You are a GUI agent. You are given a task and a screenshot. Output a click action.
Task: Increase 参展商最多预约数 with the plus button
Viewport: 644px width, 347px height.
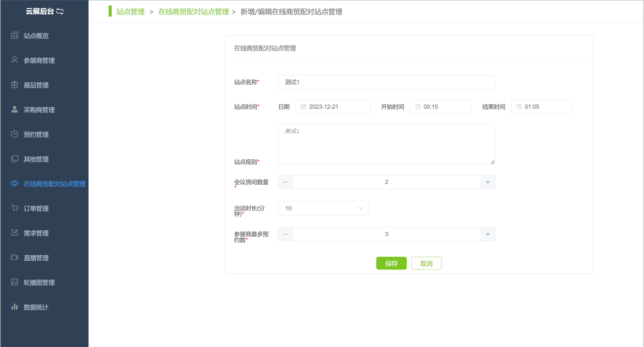tap(488, 234)
